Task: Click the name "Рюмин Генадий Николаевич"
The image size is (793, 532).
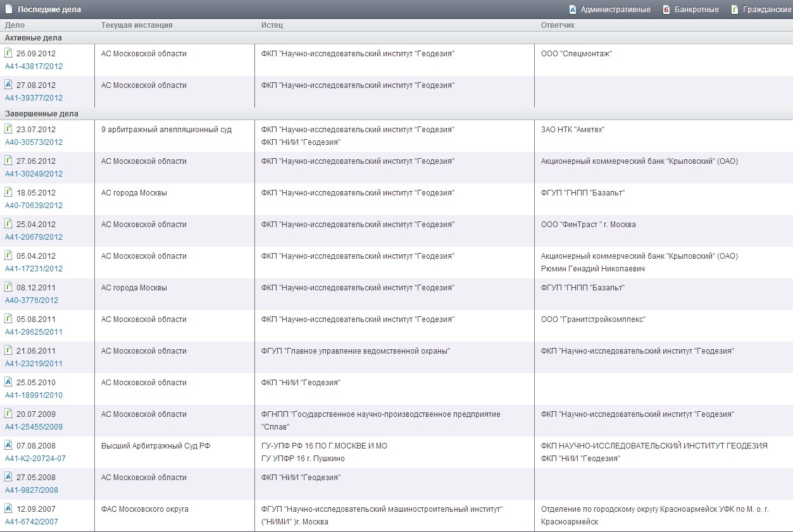Action: click(593, 269)
